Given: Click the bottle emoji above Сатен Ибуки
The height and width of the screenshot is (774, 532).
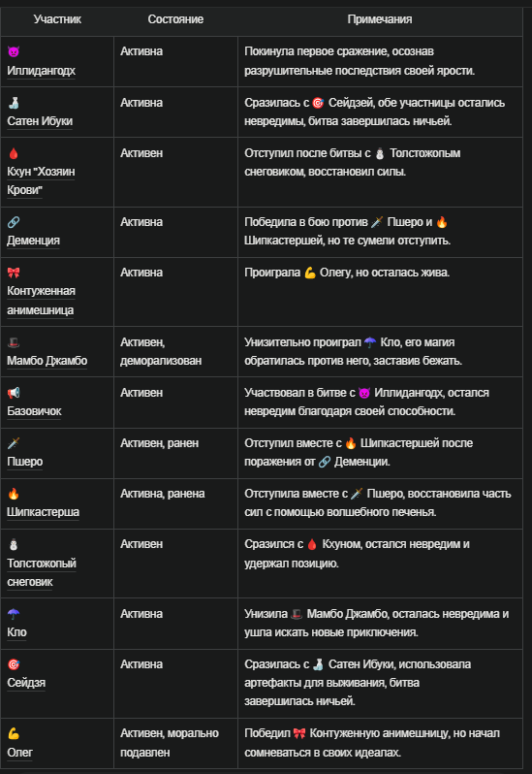Looking at the screenshot, I should pyautogui.click(x=14, y=103).
